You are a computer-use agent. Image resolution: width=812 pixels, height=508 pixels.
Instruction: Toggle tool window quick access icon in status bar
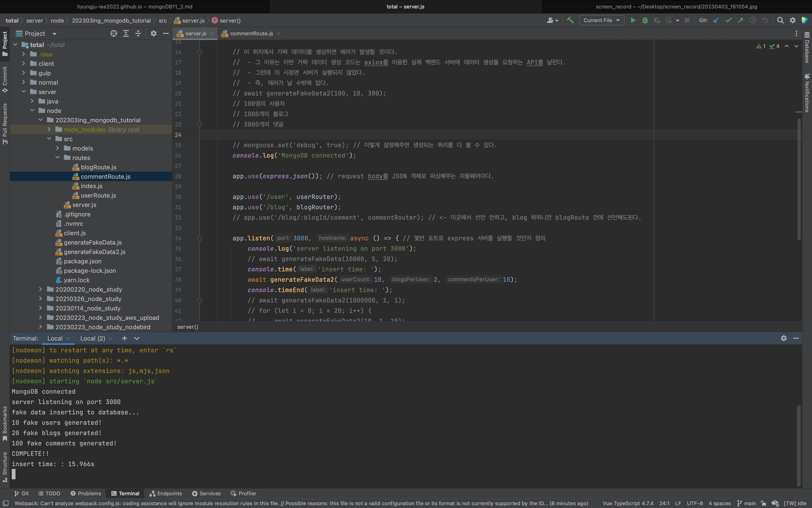[5, 503]
